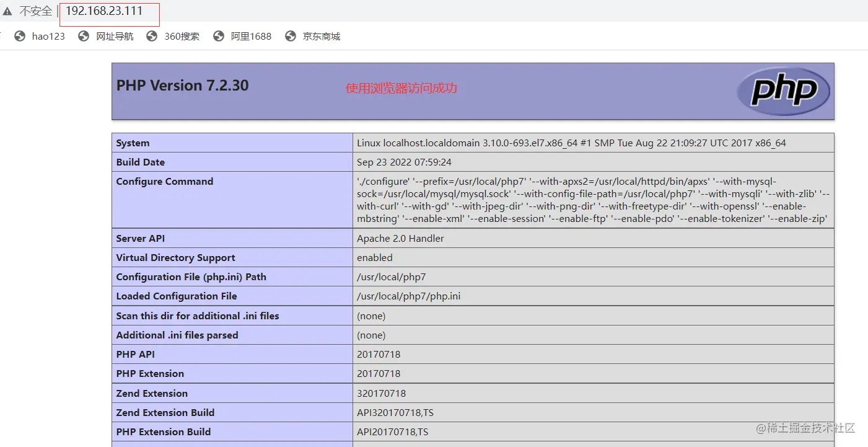Image resolution: width=868 pixels, height=447 pixels.
Task: Click the globe icon next to 京东商城
Action: (291, 36)
